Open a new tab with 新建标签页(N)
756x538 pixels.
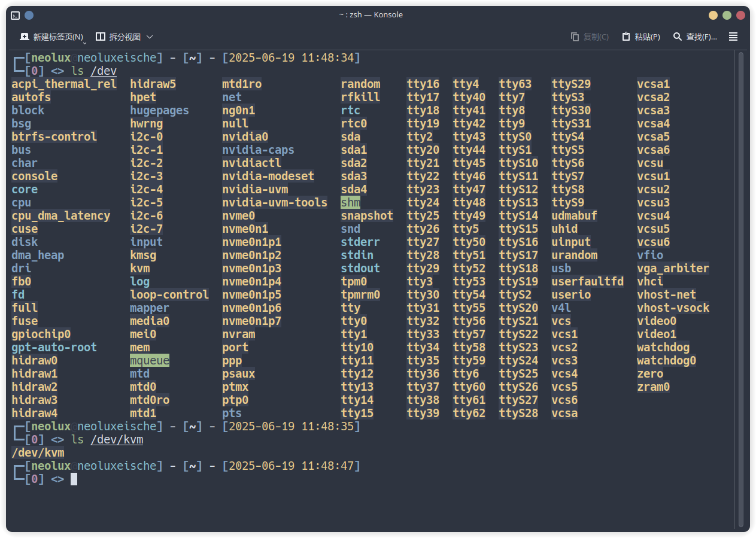[x=51, y=37]
